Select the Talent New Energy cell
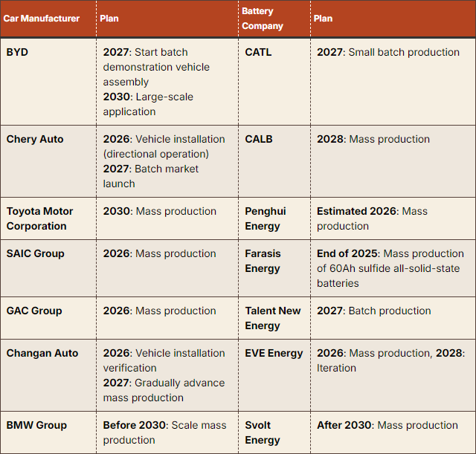Screen dimensions: 476x454 tap(272, 318)
